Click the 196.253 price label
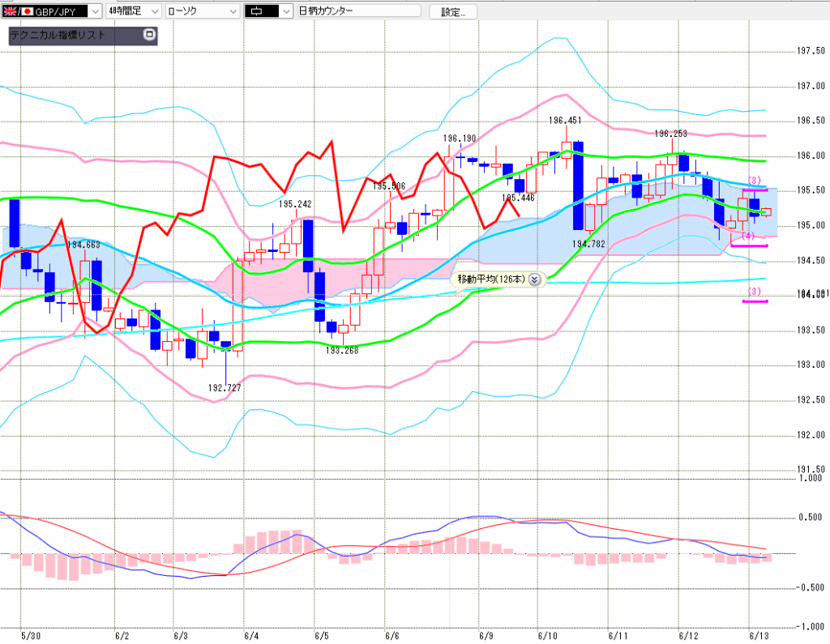The height and width of the screenshot is (644, 830). (x=670, y=134)
